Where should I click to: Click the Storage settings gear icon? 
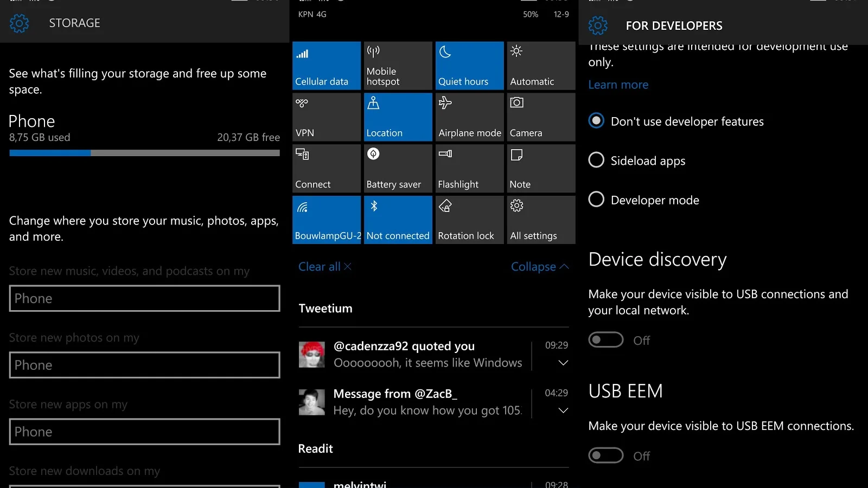tap(20, 23)
